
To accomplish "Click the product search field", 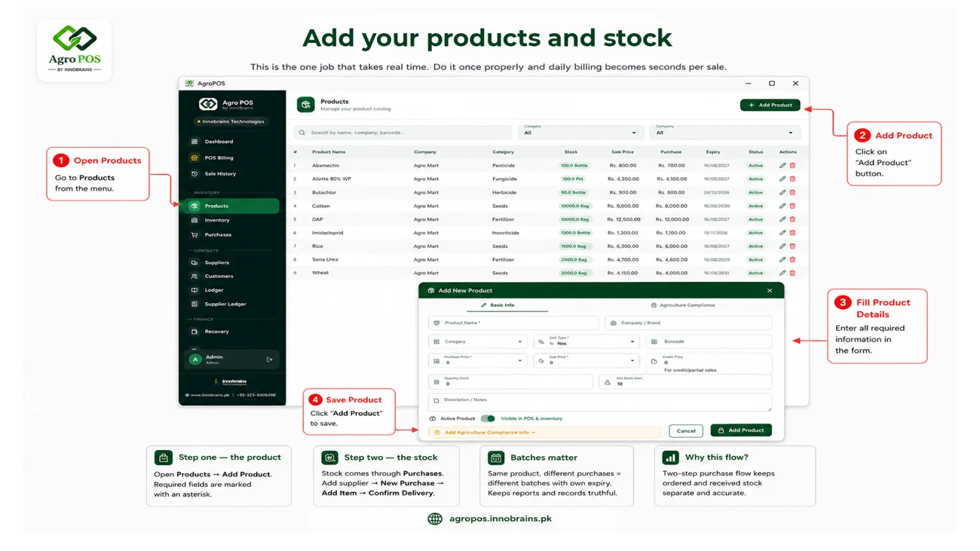I will 403,133.
